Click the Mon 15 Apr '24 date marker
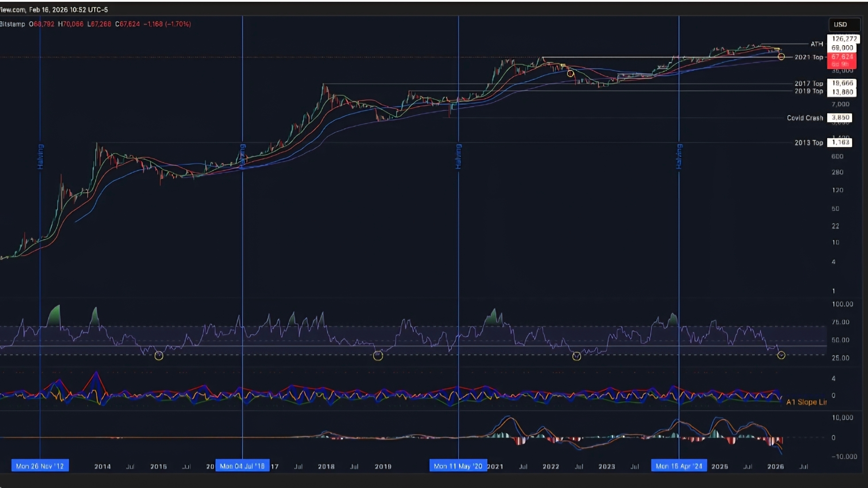This screenshot has width=868, height=488. tap(679, 466)
